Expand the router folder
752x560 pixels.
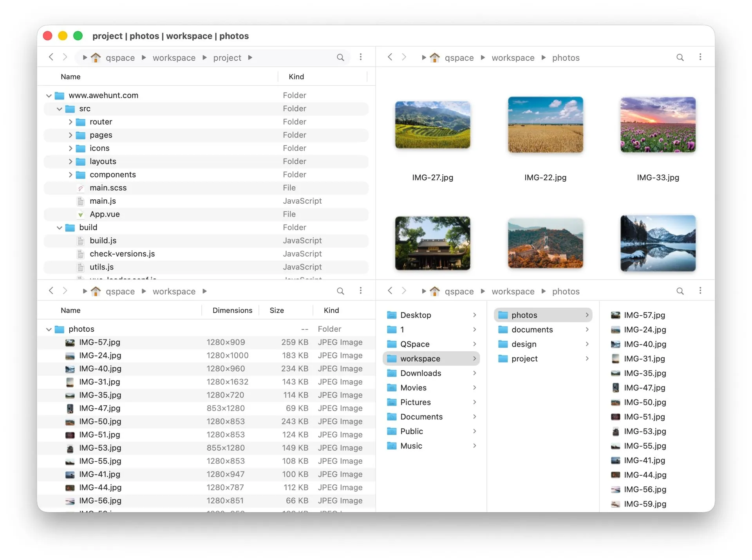70,122
